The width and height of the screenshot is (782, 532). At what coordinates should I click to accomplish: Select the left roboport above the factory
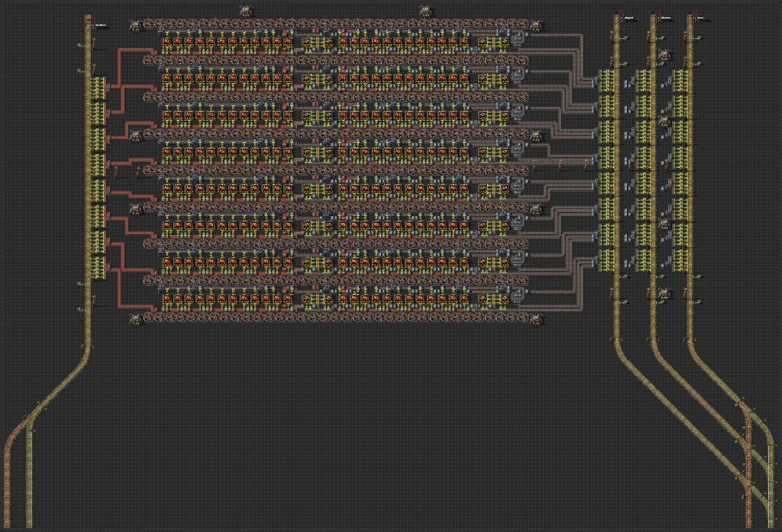(x=245, y=11)
